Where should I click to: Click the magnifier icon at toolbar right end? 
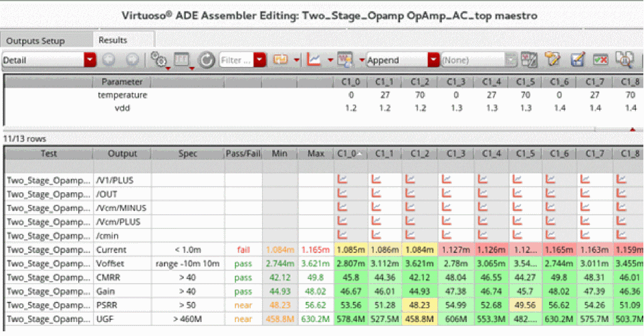625,60
